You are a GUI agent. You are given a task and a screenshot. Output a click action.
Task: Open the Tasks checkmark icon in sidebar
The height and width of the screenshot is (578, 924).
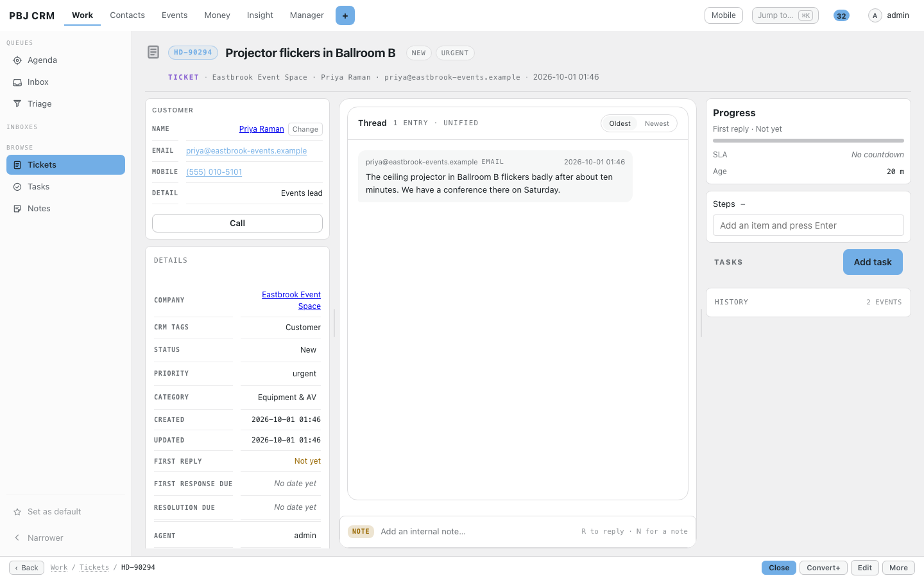tap(17, 187)
